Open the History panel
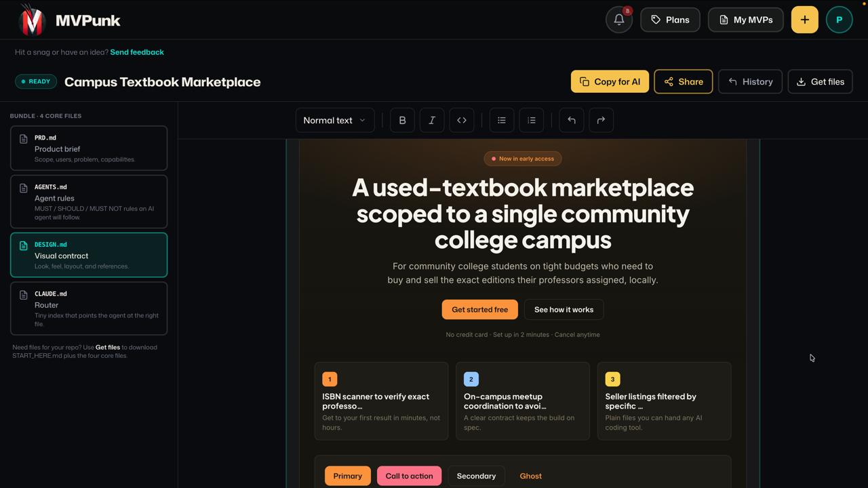868x488 pixels. 750,81
